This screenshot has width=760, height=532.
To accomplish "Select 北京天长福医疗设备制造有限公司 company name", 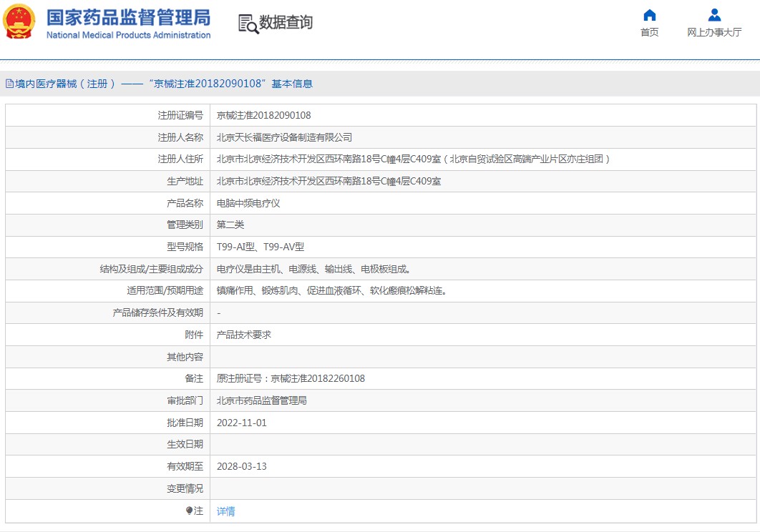I will [284, 137].
